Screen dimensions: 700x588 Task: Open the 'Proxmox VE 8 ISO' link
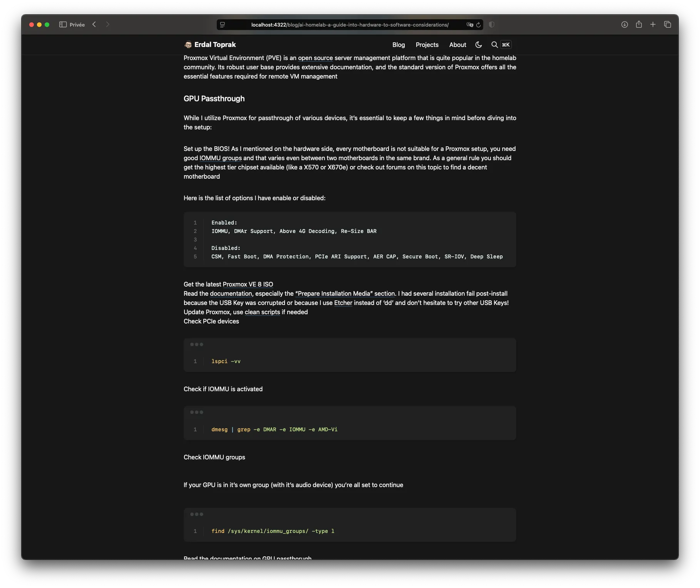[x=248, y=284]
